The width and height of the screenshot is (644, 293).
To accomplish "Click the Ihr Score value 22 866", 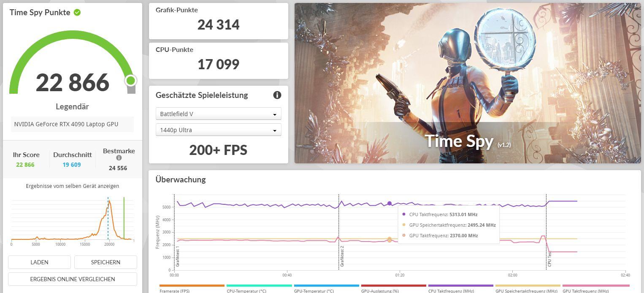I will point(25,165).
